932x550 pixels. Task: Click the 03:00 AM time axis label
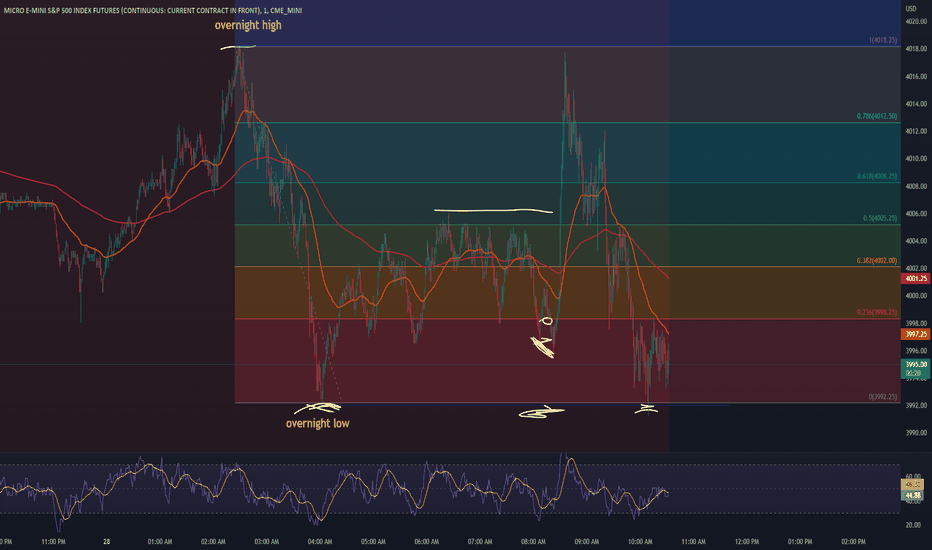coord(266,542)
